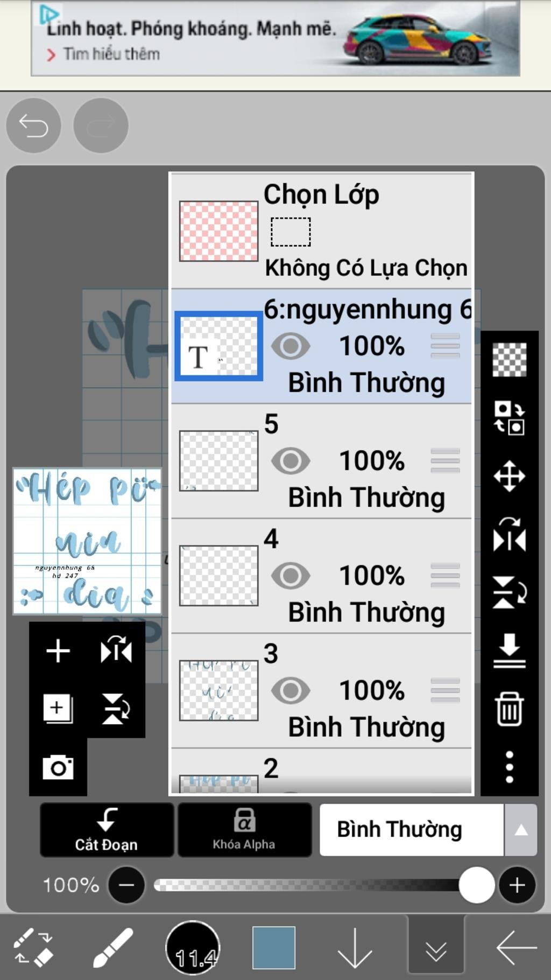Toggle visibility of layer 5
Image resolution: width=551 pixels, height=980 pixels.
[x=291, y=461]
